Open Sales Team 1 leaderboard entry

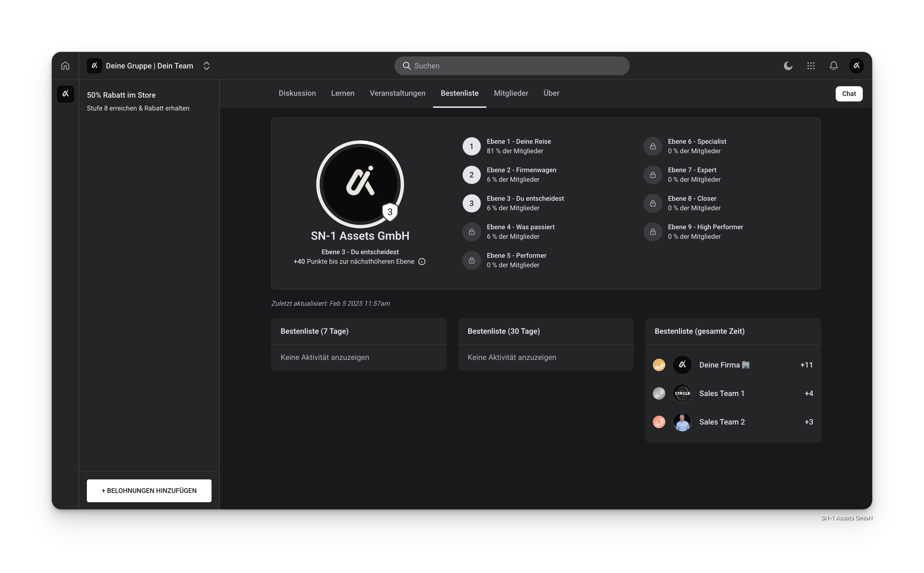pyautogui.click(x=721, y=393)
